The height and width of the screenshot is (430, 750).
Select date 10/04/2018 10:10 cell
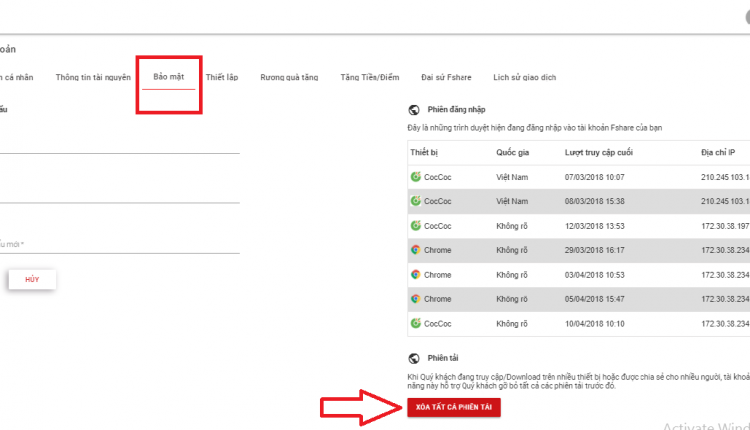[x=595, y=324]
